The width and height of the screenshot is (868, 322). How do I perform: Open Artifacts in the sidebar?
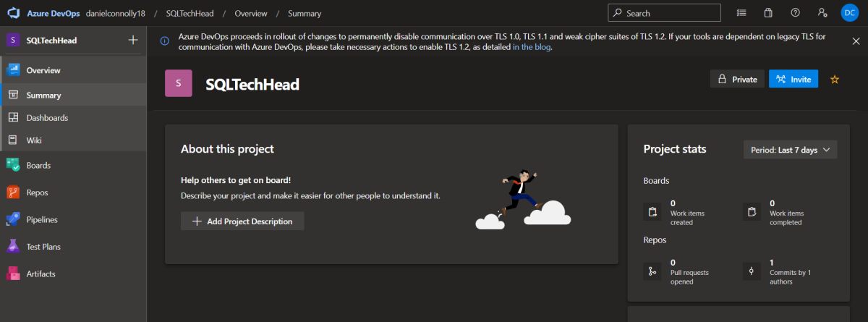tap(73, 274)
